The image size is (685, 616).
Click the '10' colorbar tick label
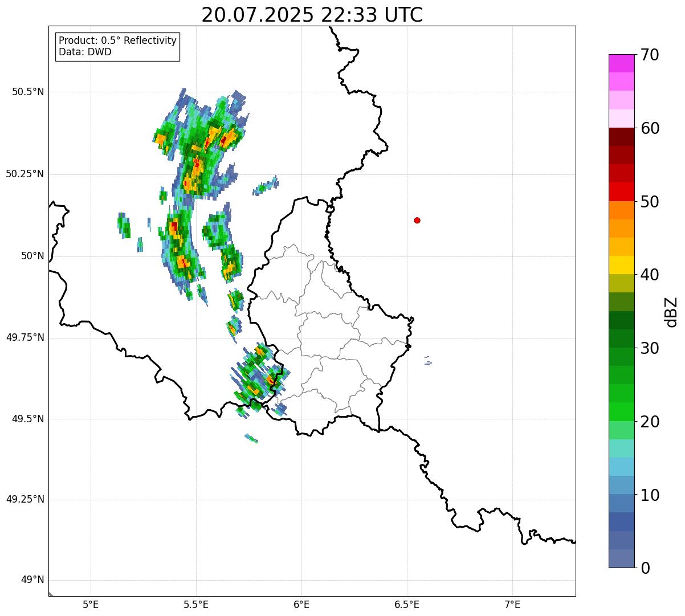click(x=650, y=495)
